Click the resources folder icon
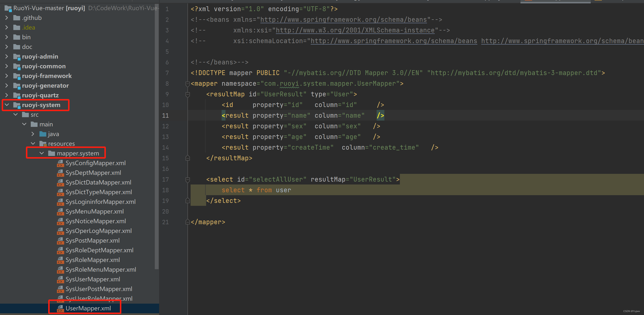 (43, 144)
